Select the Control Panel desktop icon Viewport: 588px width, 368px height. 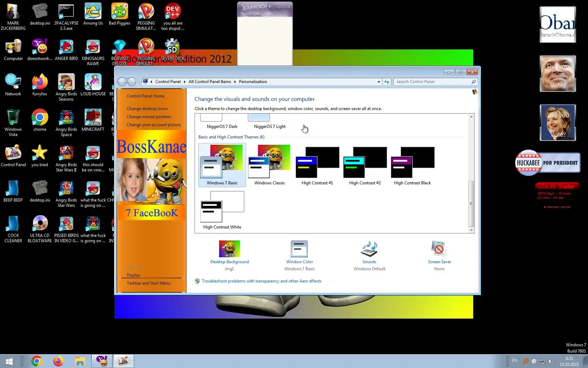13,156
